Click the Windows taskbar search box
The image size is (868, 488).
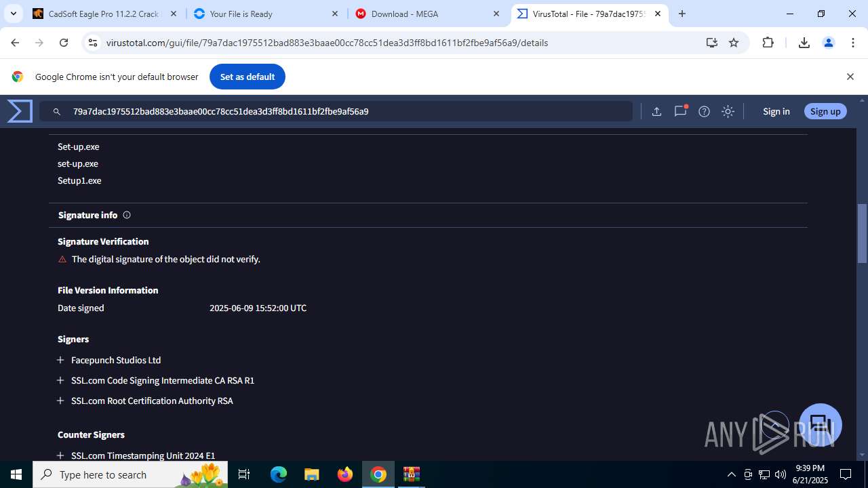[x=130, y=474]
